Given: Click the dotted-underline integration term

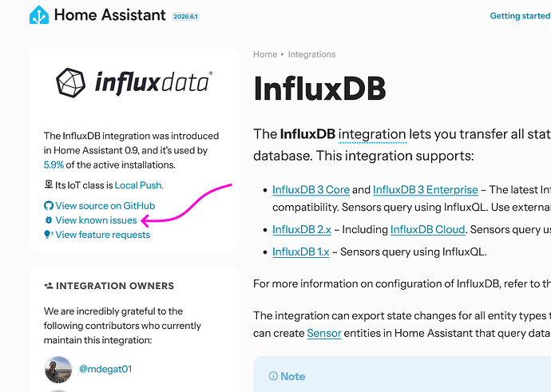Looking at the screenshot, I should 372,135.
